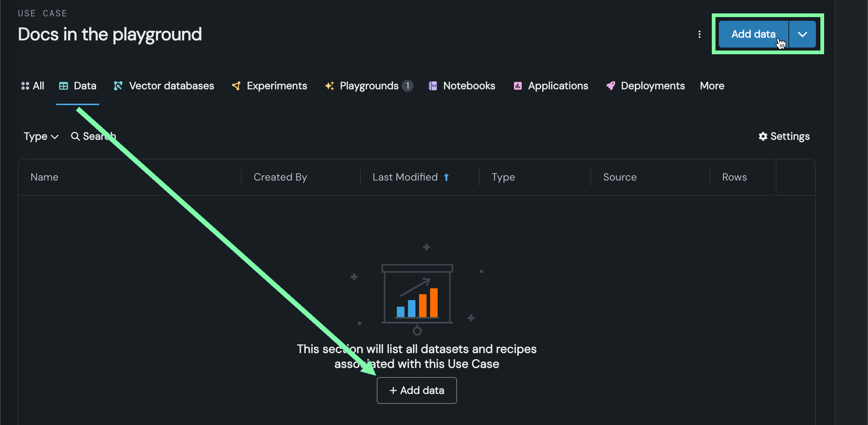Switch to the Playgrounds tab
Image resolution: width=868 pixels, height=425 pixels.
(x=369, y=86)
